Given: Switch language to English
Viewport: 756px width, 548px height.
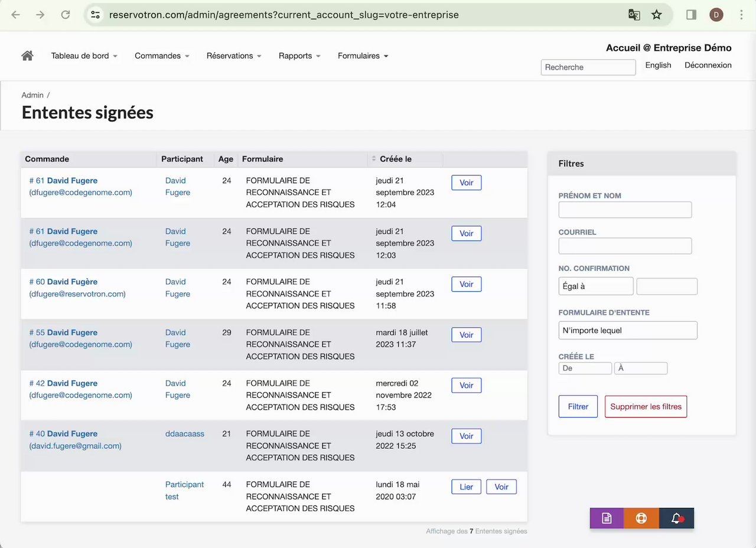Looking at the screenshot, I should pyautogui.click(x=658, y=65).
